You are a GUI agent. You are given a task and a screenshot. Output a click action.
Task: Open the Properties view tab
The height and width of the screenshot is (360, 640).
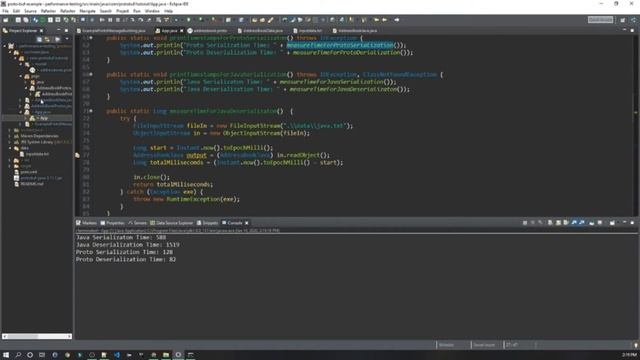(x=112, y=223)
